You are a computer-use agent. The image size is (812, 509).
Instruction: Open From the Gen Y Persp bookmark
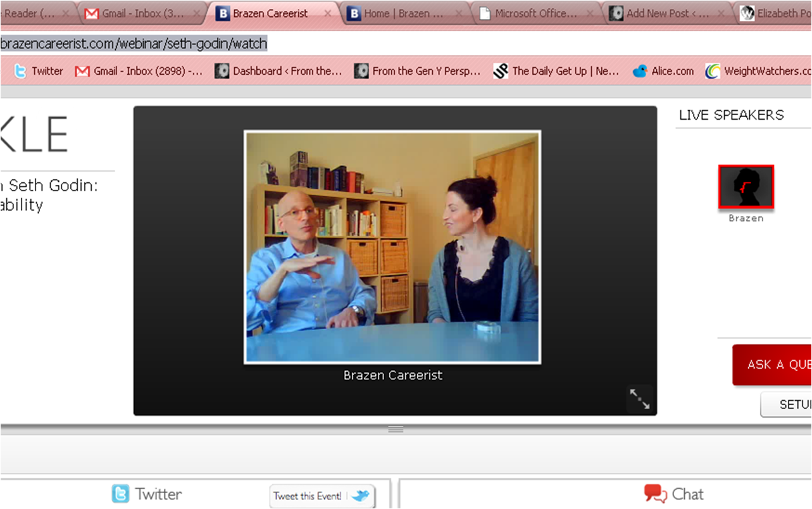(418, 71)
